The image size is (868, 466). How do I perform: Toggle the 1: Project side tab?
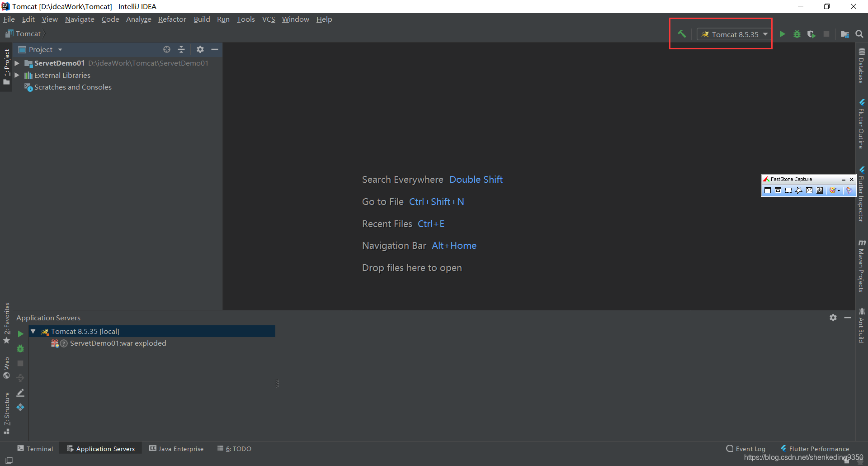6,67
